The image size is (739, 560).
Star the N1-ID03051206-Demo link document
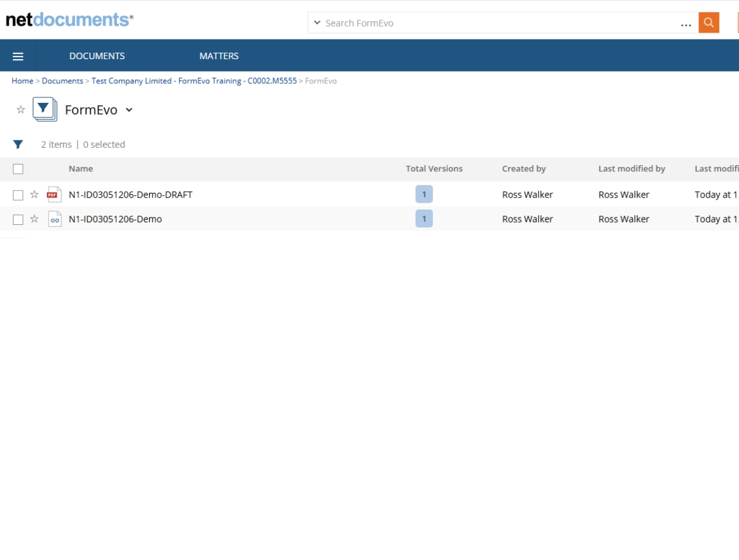pos(34,219)
